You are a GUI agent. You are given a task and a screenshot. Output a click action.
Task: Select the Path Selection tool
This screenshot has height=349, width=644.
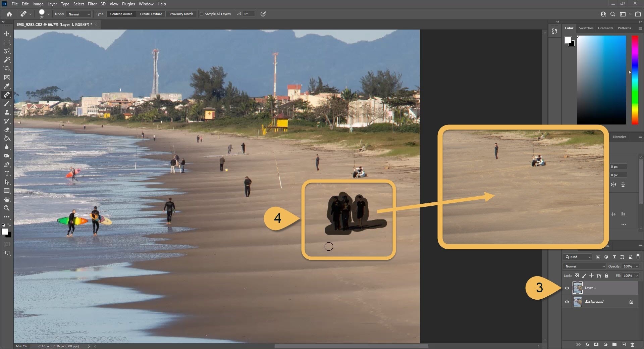tap(7, 182)
